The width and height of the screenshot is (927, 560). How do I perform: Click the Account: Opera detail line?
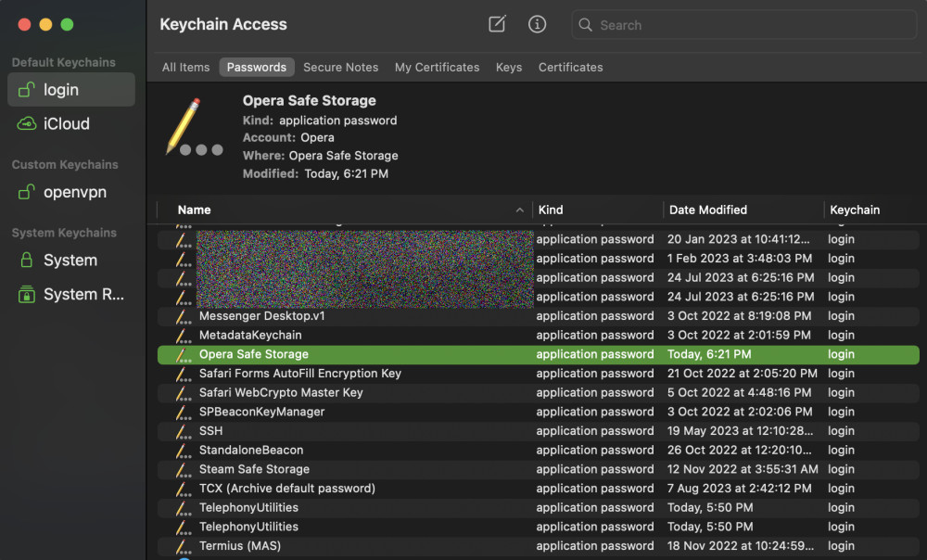(x=288, y=138)
